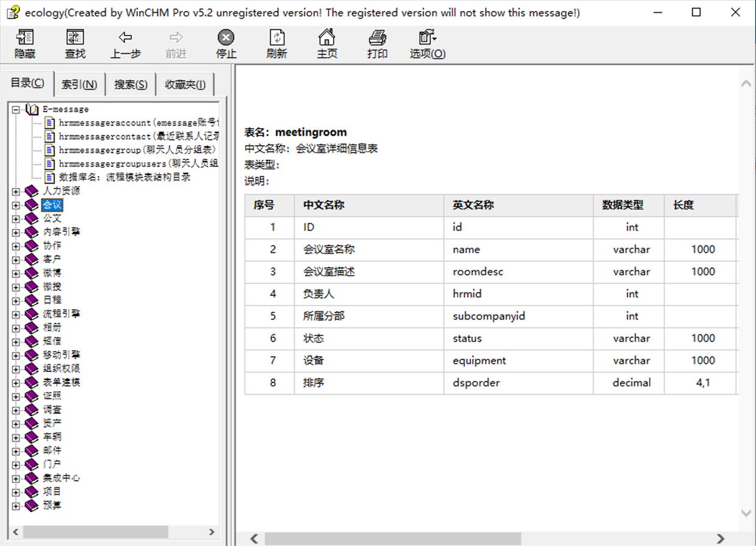Switch to the 索引 (Index) tab

click(x=79, y=84)
